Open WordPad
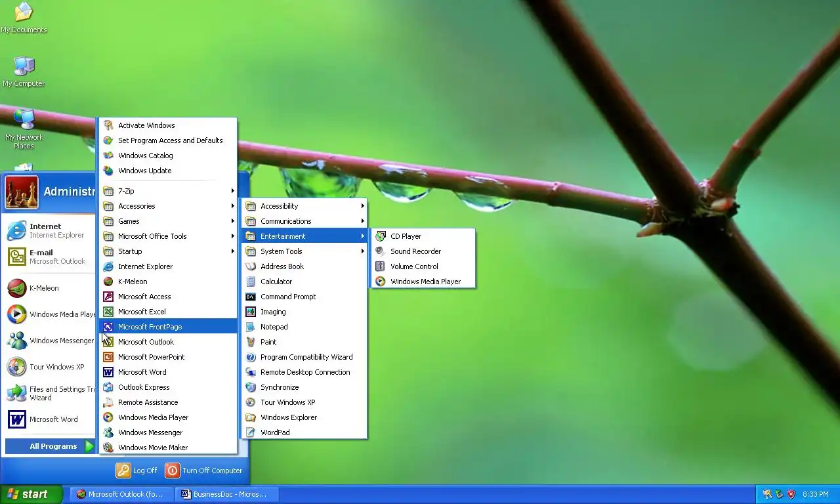The width and height of the screenshot is (840, 504). coord(304,432)
